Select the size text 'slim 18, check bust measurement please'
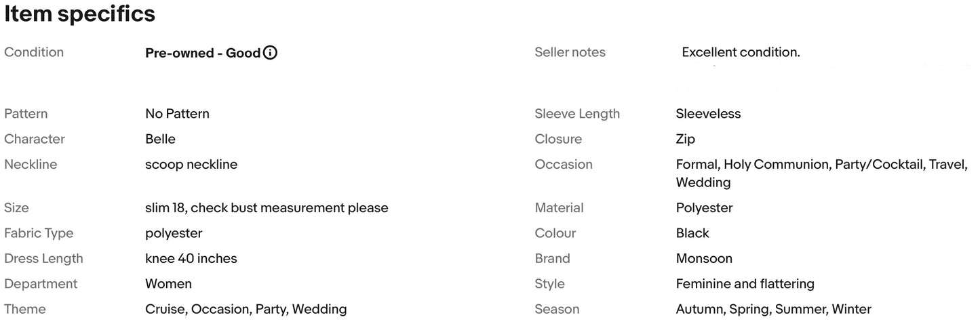This screenshot has width=980, height=328. pos(267,208)
